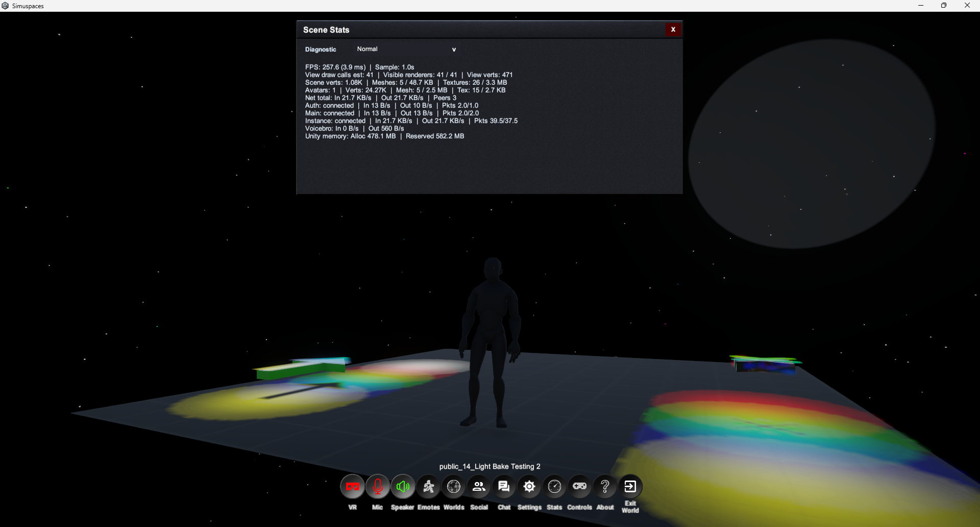
Task: Click the 'Diagnostic' label
Action: click(x=321, y=50)
